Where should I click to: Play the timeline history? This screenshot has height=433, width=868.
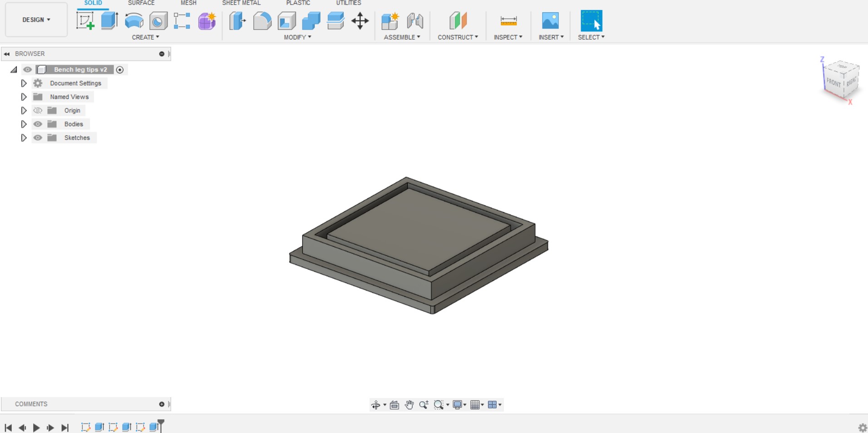tap(36, 428)
